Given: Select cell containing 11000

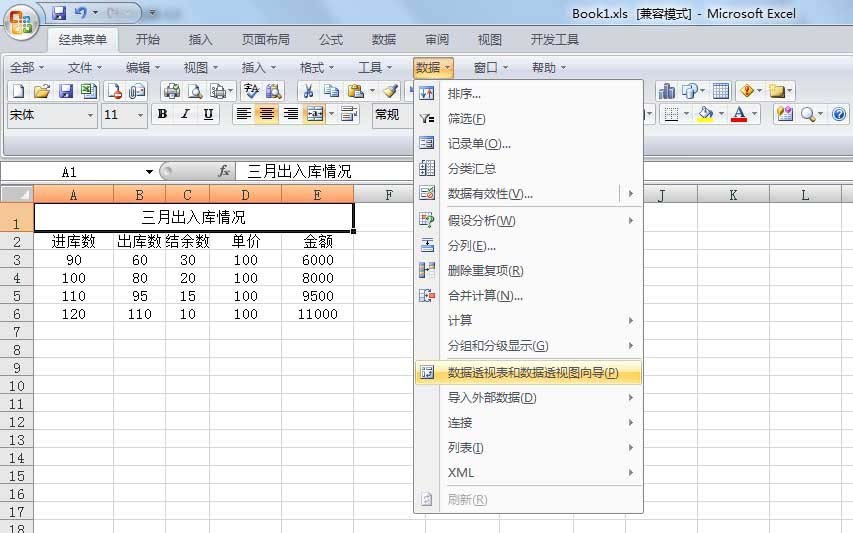Looking at the screenshot, I should [x=318, y=314].
